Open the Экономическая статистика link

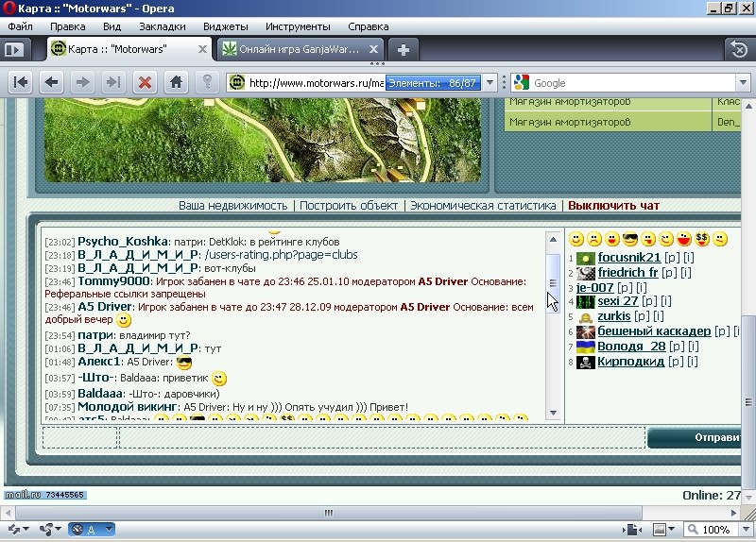click(483, 206)
